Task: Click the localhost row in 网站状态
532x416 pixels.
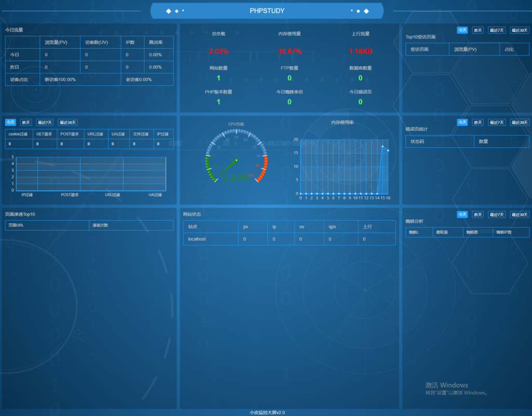Action: pos(289,239)
